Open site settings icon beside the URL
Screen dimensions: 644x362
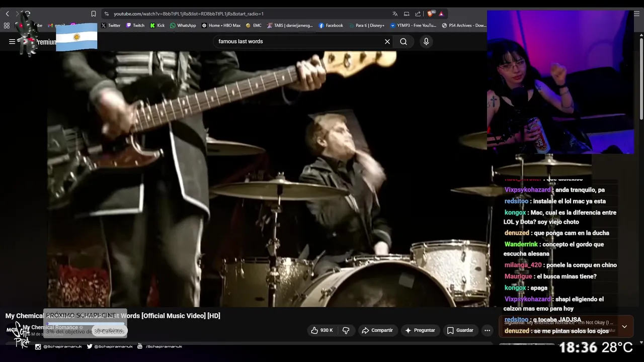click(x=106, y=14)
